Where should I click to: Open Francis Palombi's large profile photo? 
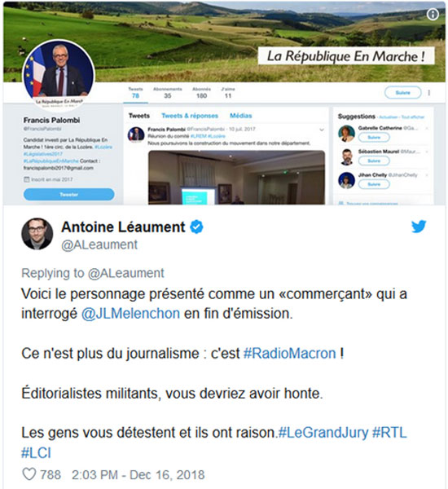59,73
